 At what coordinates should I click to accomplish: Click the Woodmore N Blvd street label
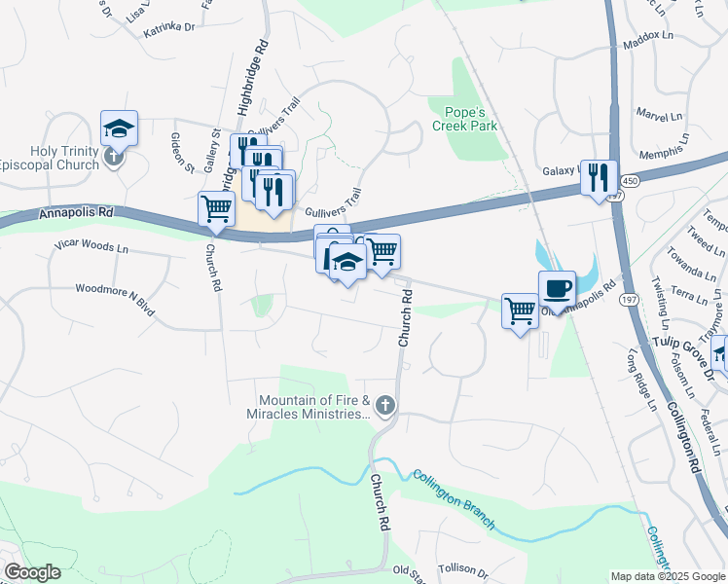point(115,299)
